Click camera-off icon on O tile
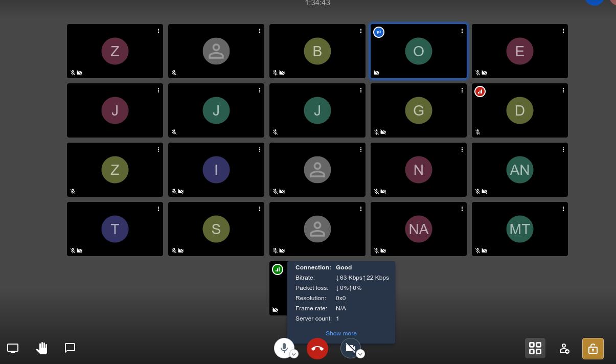Image resolution: width=616 pixels, height=364 pixels. [377, 73]
